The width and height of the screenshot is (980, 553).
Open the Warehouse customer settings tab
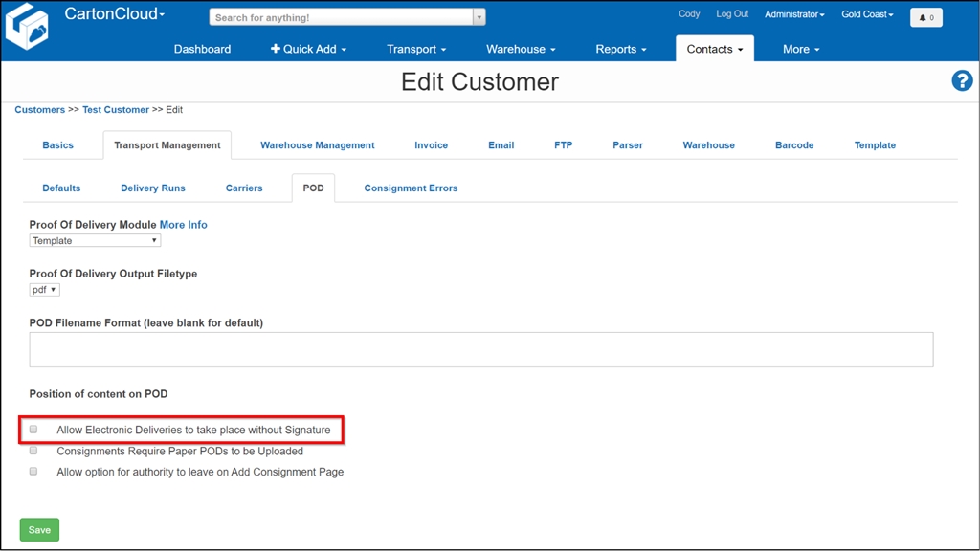[709, 145]
